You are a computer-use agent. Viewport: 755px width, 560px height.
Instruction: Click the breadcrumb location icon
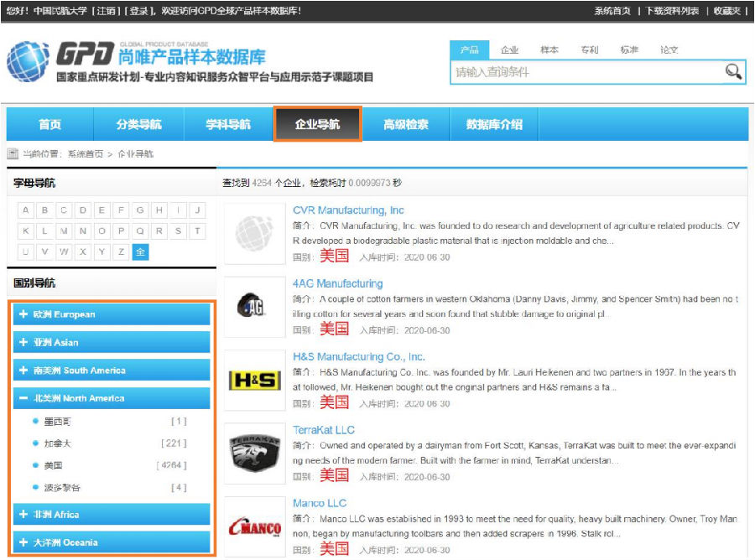[13, 154]
